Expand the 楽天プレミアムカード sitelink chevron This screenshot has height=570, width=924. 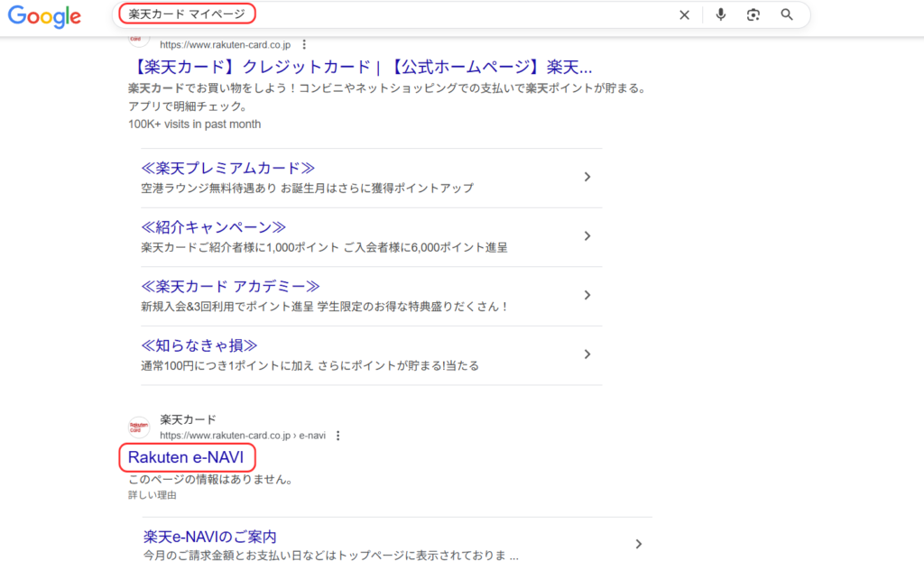[587, 177]
